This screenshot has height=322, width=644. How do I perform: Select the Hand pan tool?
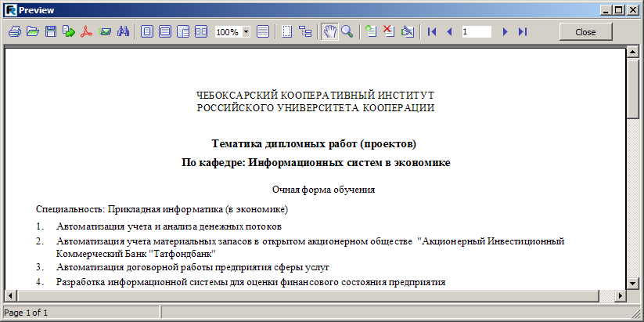pos(329,31)
